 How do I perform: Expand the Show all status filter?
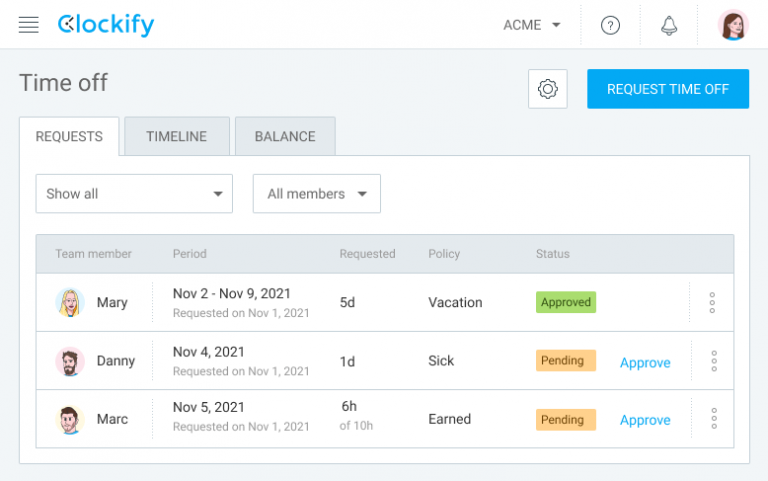tap(134, 194)
